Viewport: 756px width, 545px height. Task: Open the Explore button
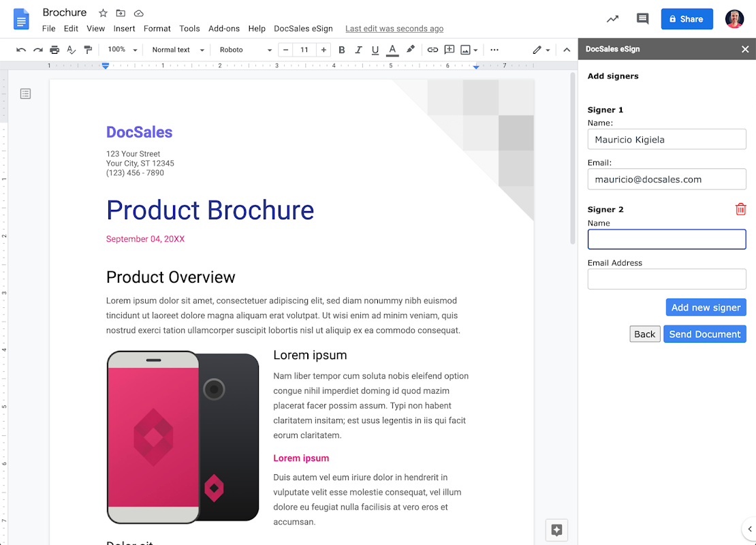556,530
